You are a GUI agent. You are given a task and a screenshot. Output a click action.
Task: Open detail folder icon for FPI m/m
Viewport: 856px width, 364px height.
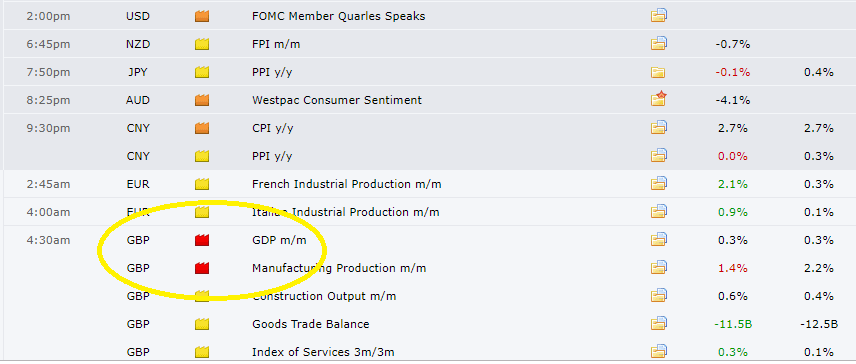coord(659,44)
